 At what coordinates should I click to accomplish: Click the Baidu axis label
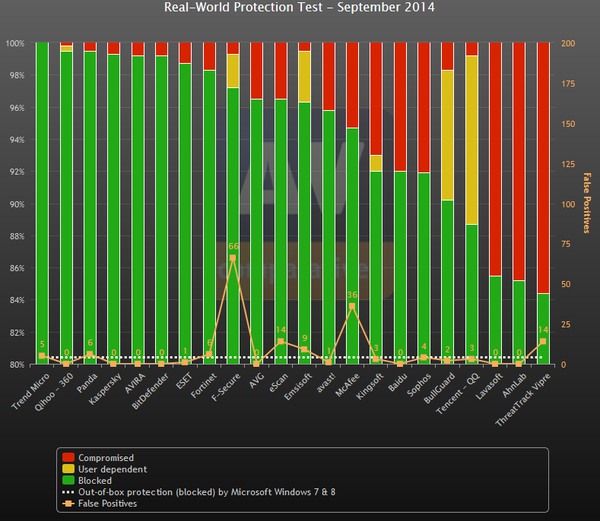click(398, 382)
